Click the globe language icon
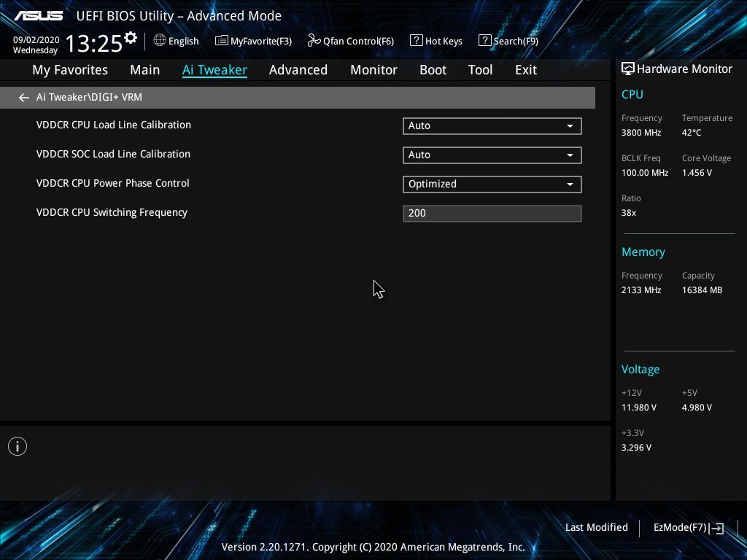Image resolution: width=747 pixels, height=560 pixels. [x=160, y=41]
